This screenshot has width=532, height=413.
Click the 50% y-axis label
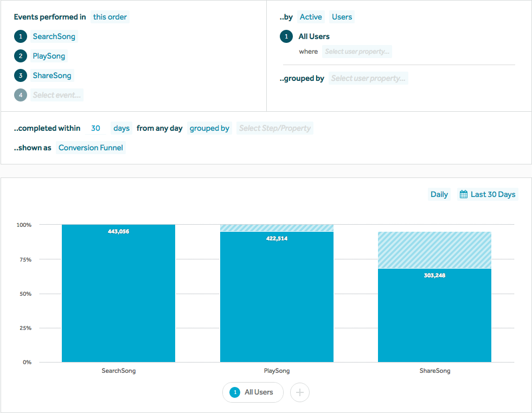click(x=25, y=294)
